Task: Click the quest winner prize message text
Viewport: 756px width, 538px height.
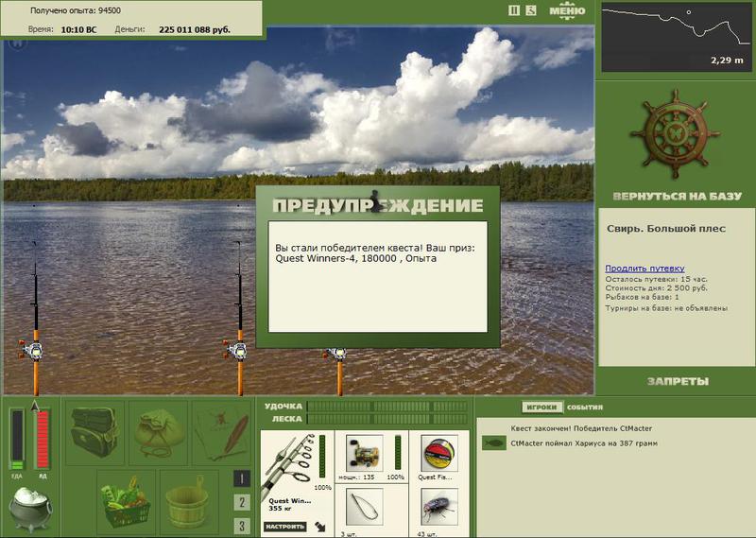Action: (375, 253)
